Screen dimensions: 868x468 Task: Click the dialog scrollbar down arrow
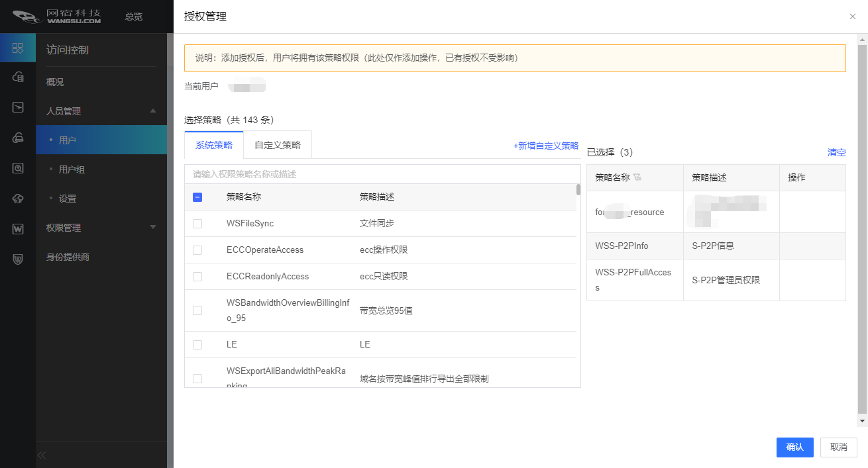(x=862, y=421)
